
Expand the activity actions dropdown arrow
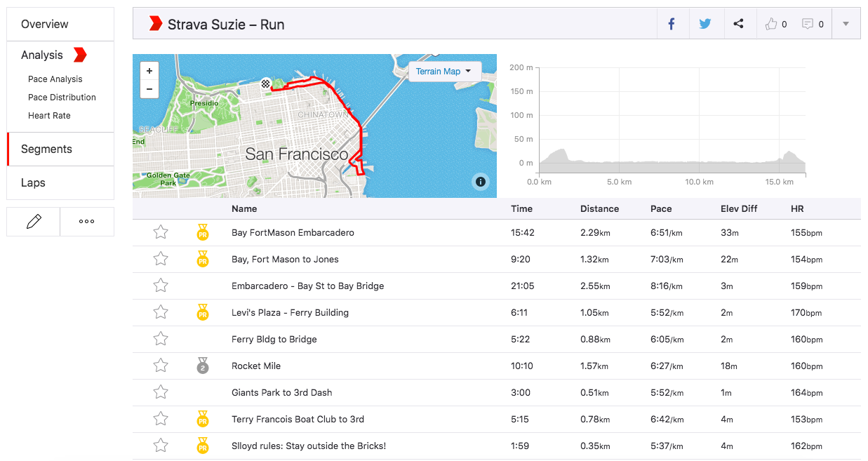tap(846, 22)
